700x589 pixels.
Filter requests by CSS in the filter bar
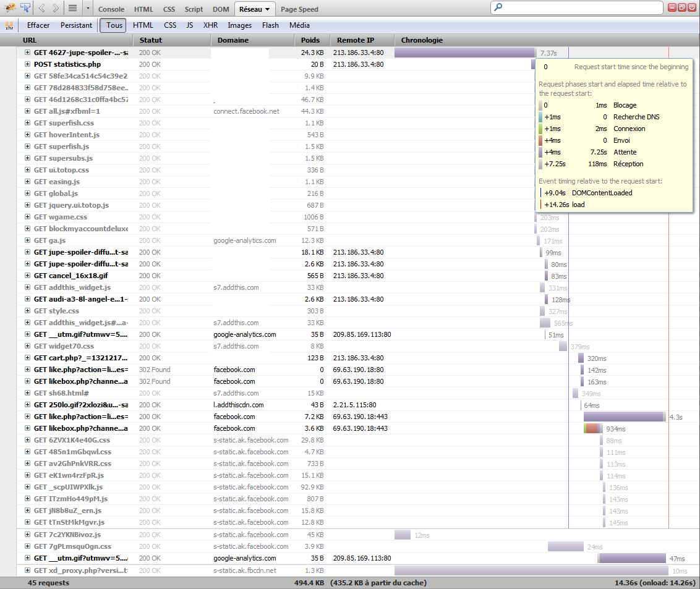(x=170, y=25)
